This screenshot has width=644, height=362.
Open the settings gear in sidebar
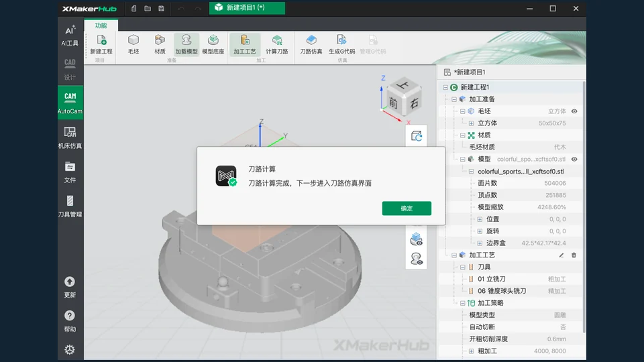[69, 350]
